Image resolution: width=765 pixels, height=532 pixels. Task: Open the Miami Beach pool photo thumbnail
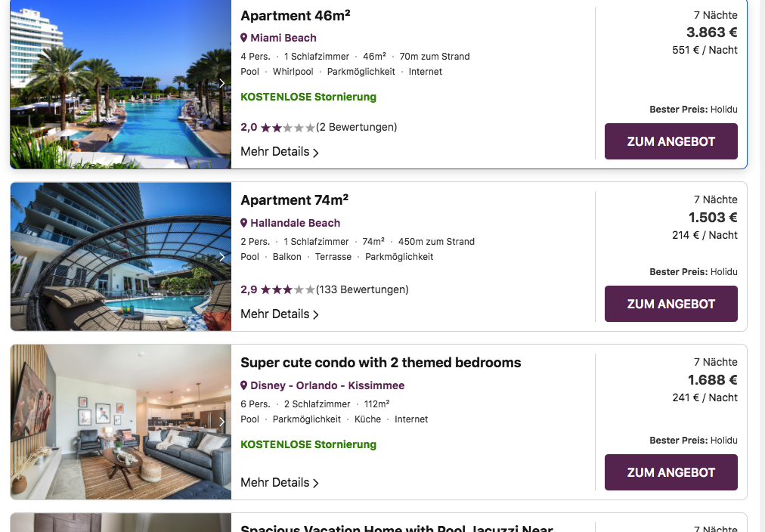click(x=121, y=85)
